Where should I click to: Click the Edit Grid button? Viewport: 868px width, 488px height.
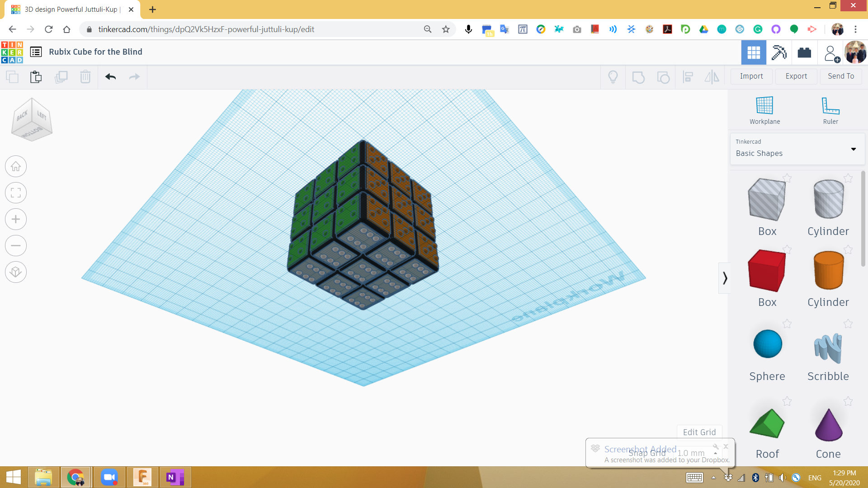(699, 432)
